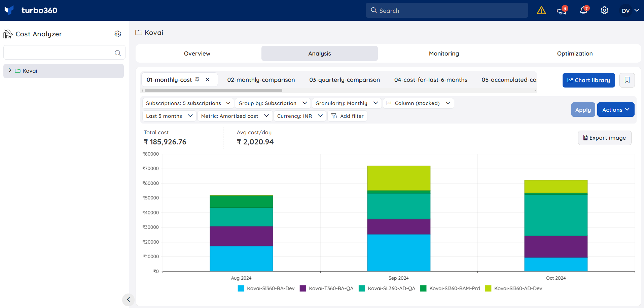Click the turbo360 logo icon
The image size is (644, 308).
[9, 10]
